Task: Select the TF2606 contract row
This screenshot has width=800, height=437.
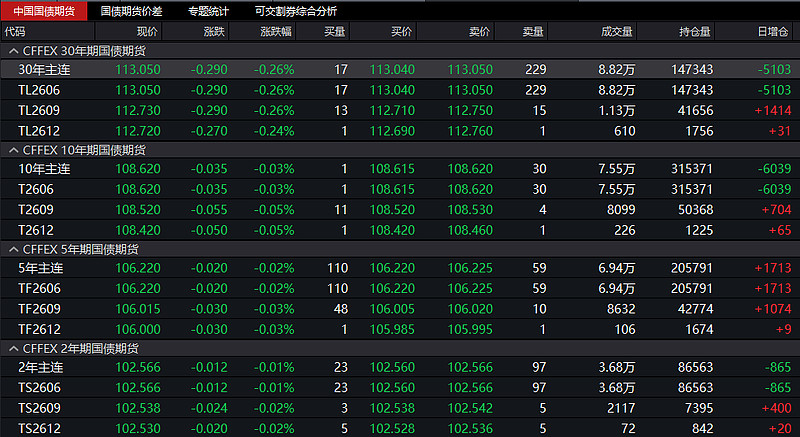Action: (400, 288)
